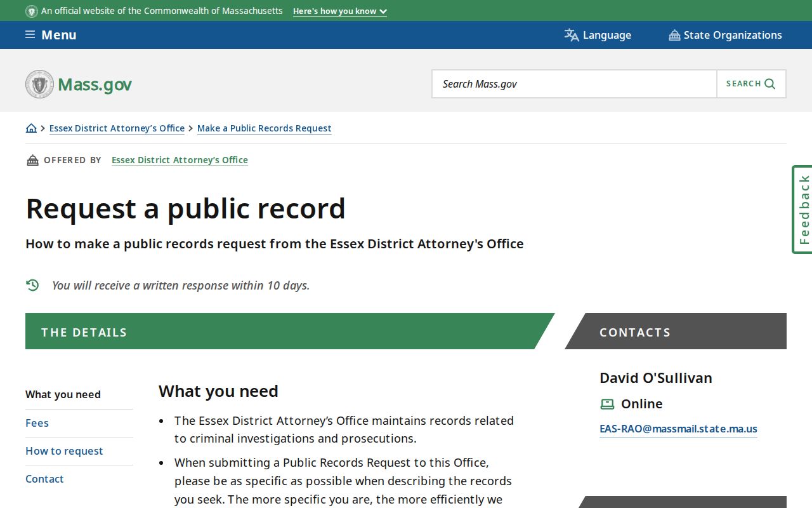This screenshot has height=508, width=812.
Task: Click the clock history icon
Action: [x=32, y=285]
